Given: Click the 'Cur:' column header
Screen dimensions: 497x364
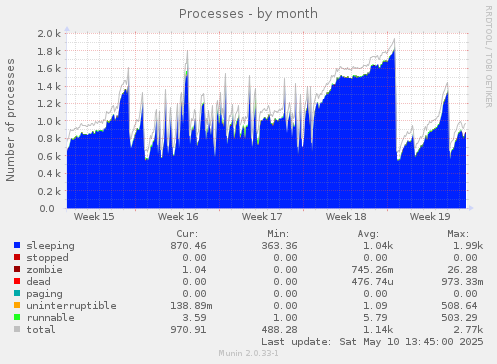Looking at the screenshot, I should (187, 234).
